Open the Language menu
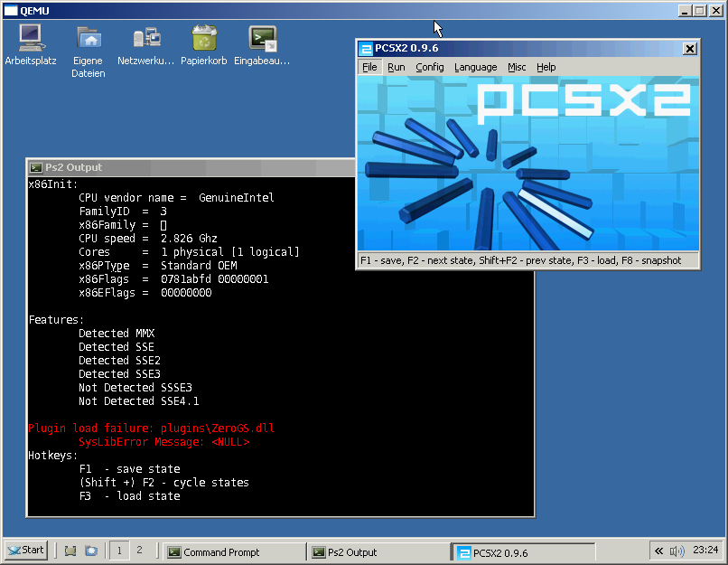This screenshot has height=565, width=728. pos(475,67)
